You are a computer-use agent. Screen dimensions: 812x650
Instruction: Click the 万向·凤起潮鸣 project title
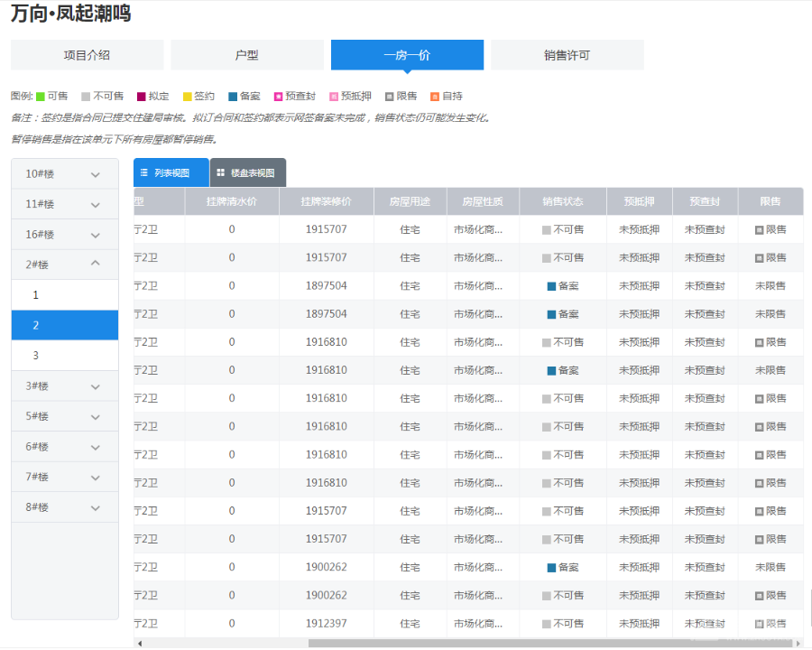71,13
